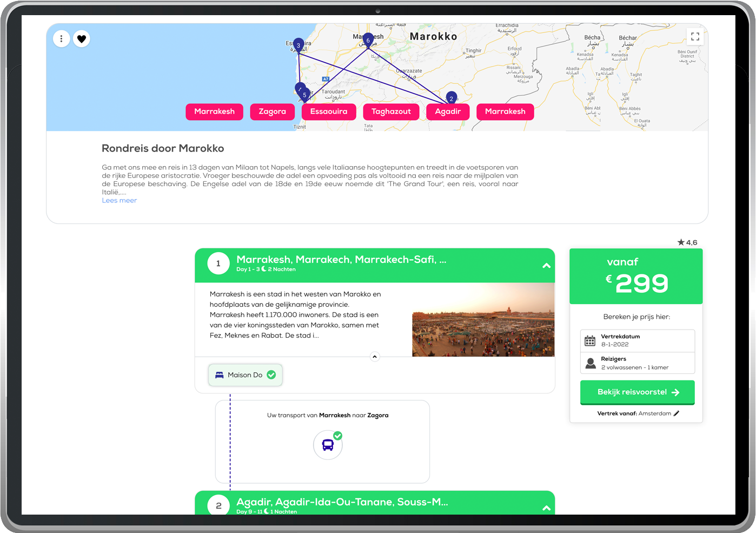Viewport: 756px width, 533px height.
Task: Open the three-dot options menu on map
Action: pos(62,39)
